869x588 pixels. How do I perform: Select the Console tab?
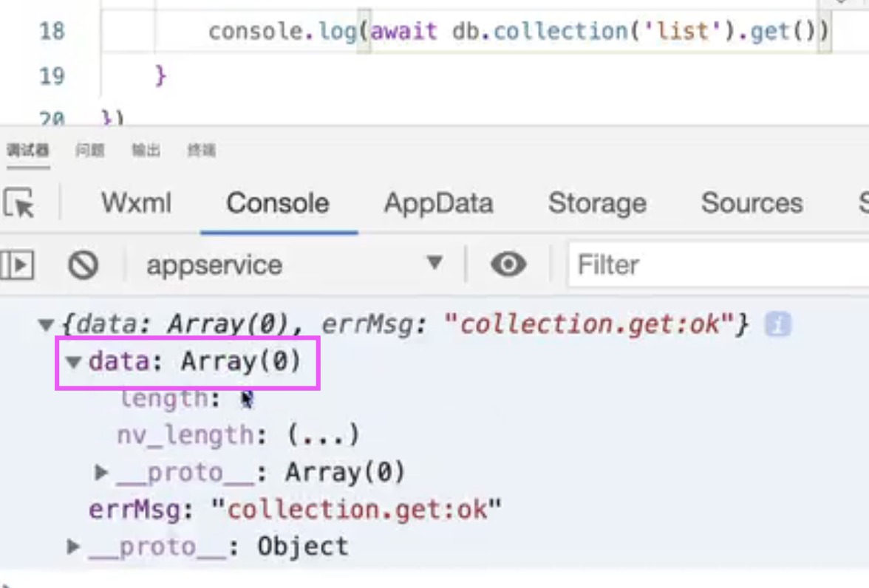(x=278, y=203)
